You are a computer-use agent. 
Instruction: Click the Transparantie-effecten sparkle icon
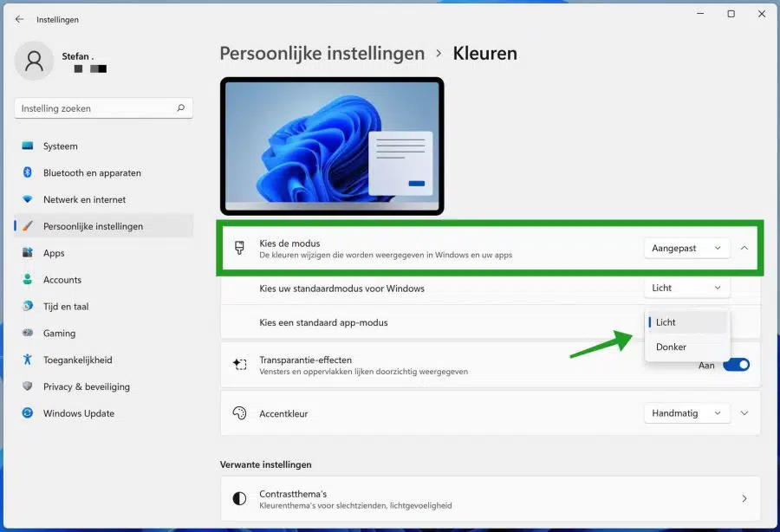[240, 365]
